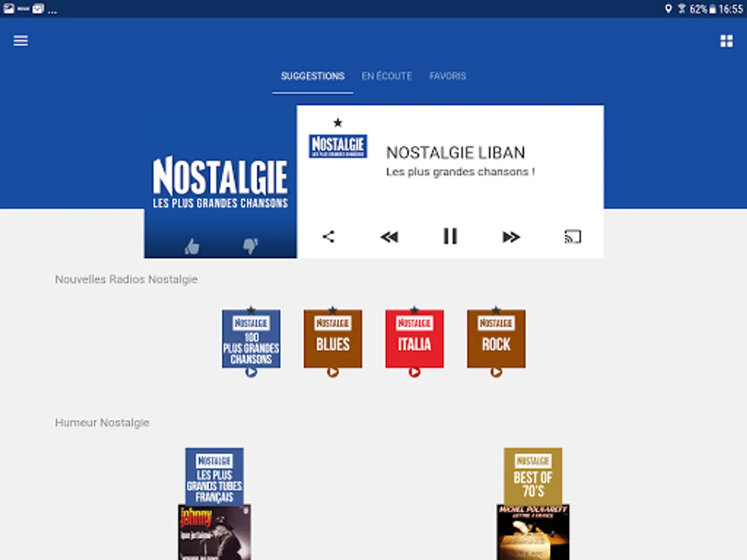The width and height of the screenshot is (747, 560).
Task: Open the Nostalgie Italia radio tile
Action: (x=415, y=339)
